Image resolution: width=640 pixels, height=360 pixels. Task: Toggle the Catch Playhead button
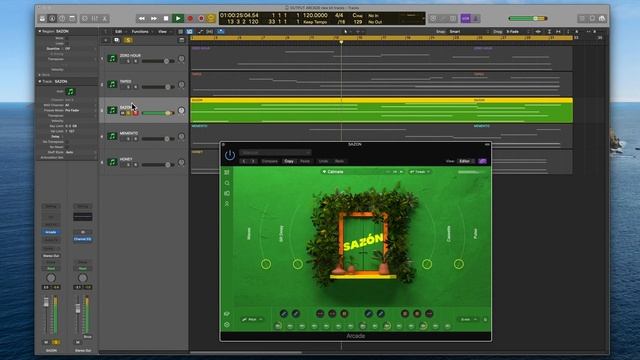click(221, 31)
